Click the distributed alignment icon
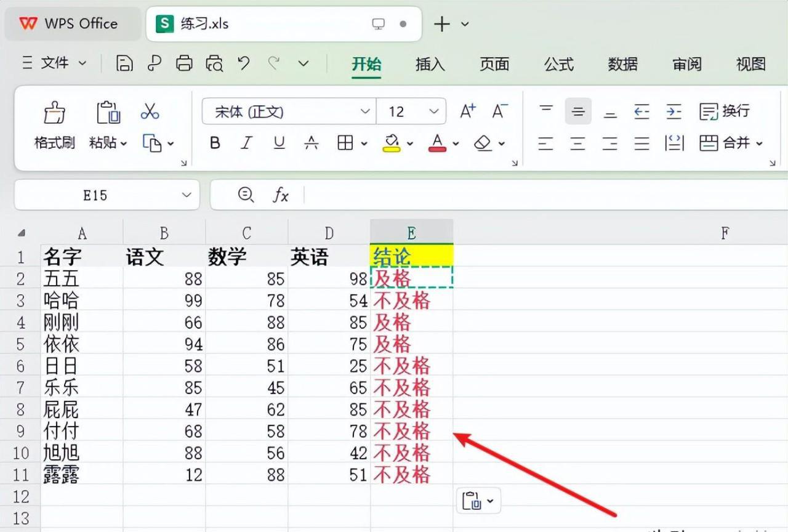Viewport: 788px width, 532px height. [x=675, y=143]
